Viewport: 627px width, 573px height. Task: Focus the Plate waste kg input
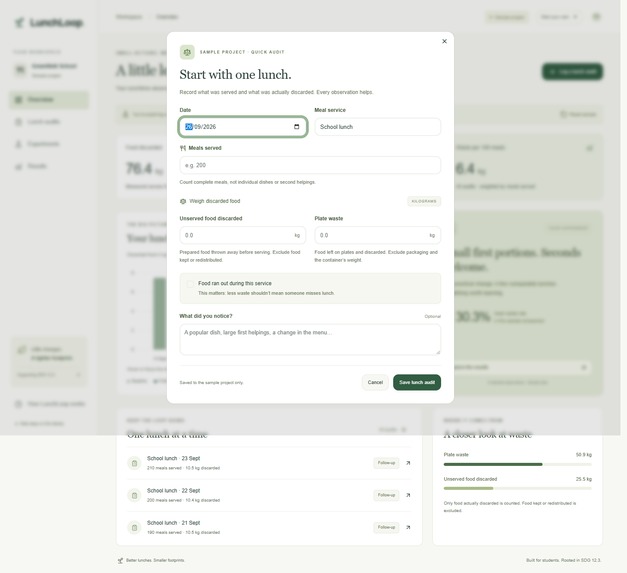point(377,235)
